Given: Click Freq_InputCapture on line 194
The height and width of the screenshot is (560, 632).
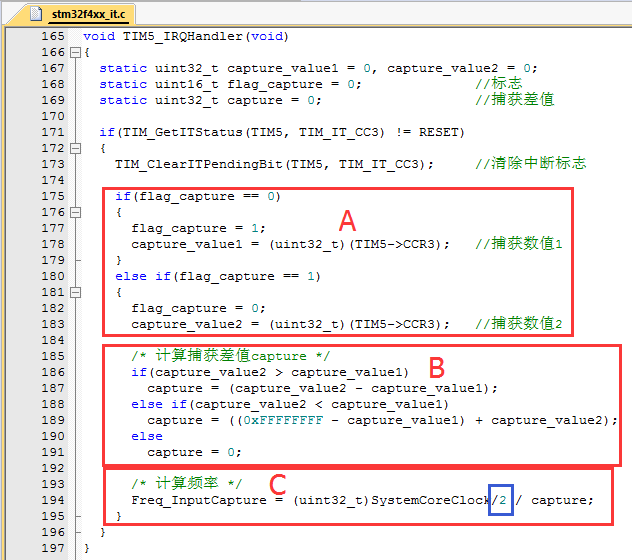Looking at the screenshot, I should tap(199, 500).
